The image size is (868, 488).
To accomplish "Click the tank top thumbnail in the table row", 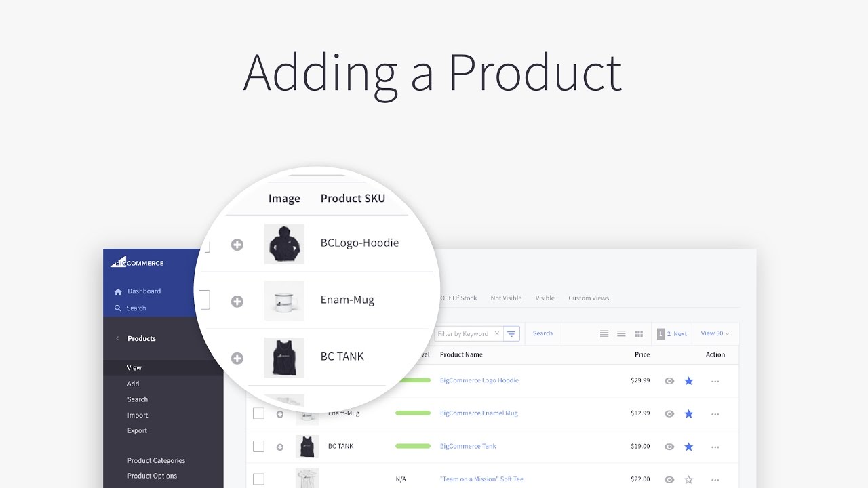I will pyautogui.click(x=307, y=447).
